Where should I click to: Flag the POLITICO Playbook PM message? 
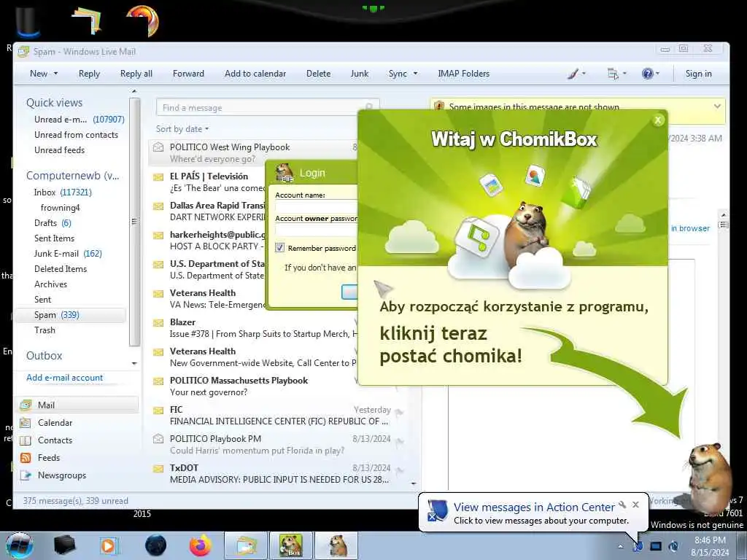point(399,441)
